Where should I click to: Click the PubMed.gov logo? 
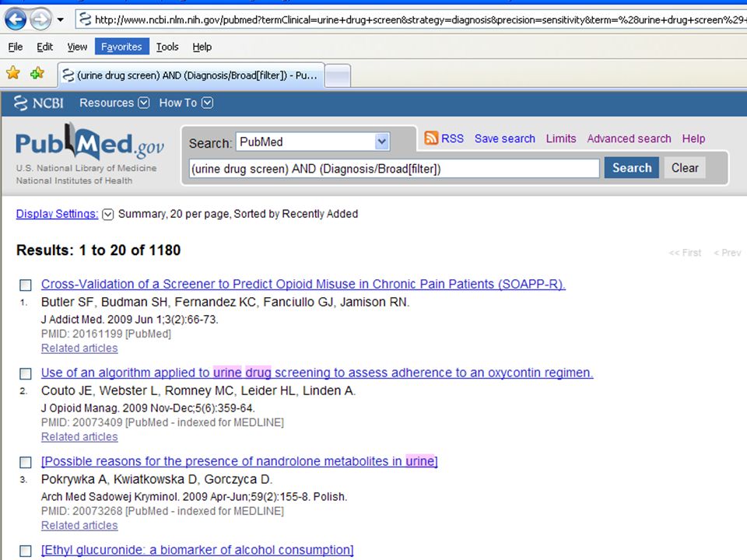coord(89,142)
